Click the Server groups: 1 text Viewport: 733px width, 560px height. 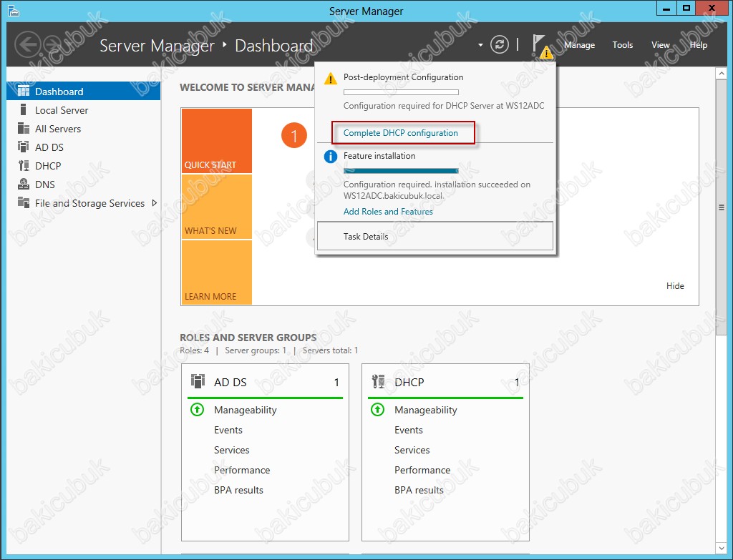(x=256, y=350)
